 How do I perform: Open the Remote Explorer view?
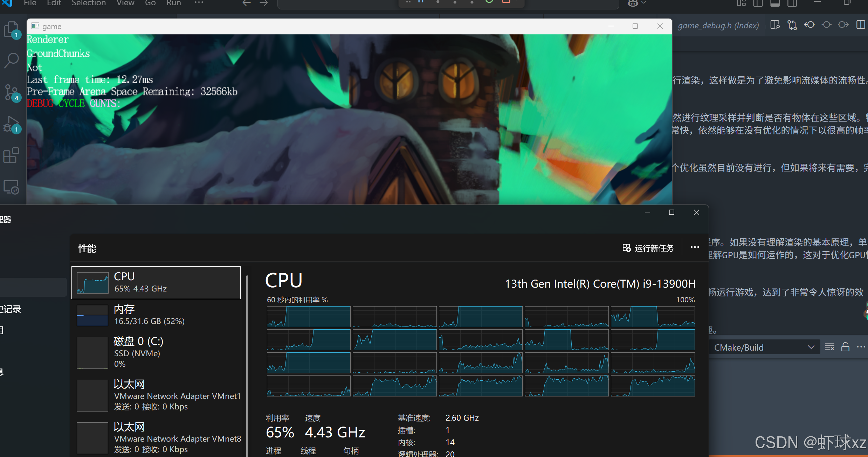point(11,187)
